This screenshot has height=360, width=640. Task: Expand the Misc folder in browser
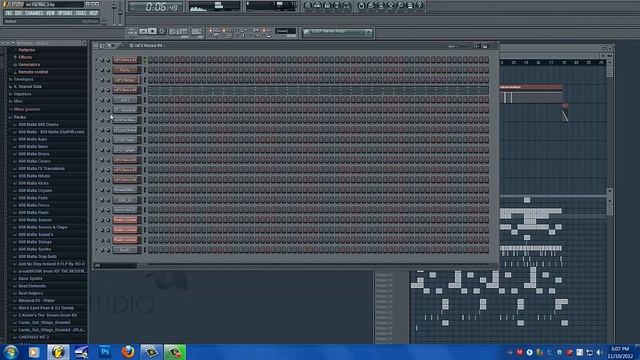[x=18, y=101]
